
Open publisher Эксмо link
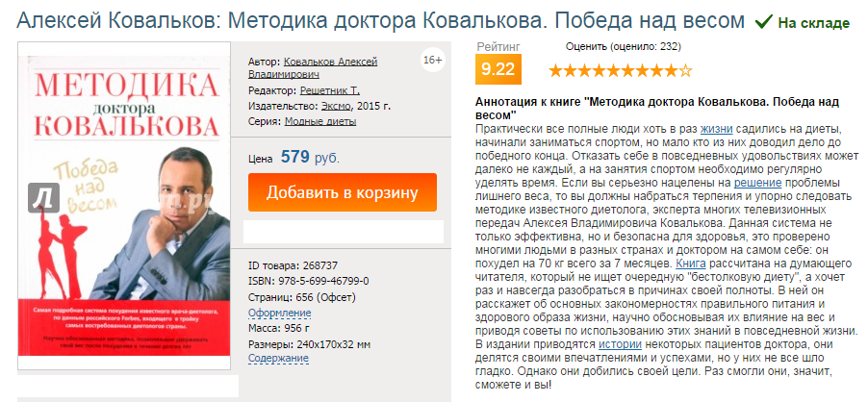pos(335,106)
